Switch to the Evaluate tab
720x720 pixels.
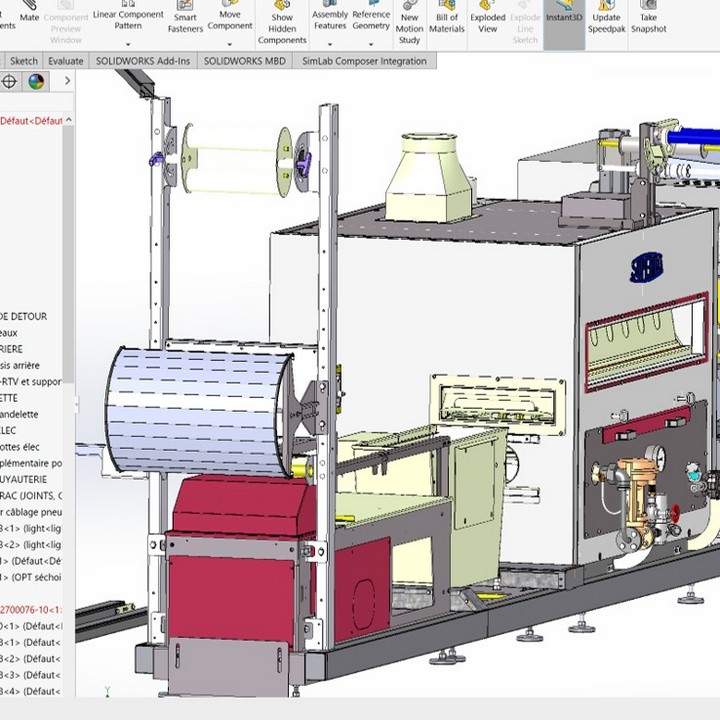[66, 61]
